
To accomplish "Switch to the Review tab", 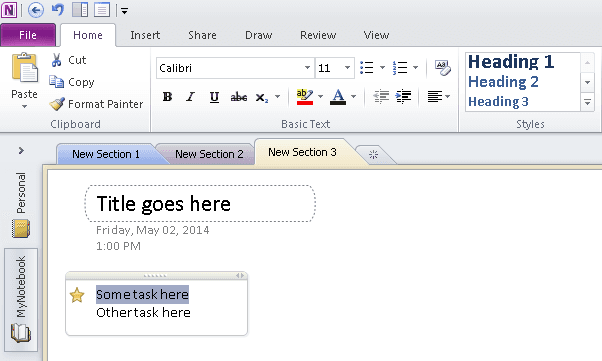I will pyautogui.click(x=318, y=35).
